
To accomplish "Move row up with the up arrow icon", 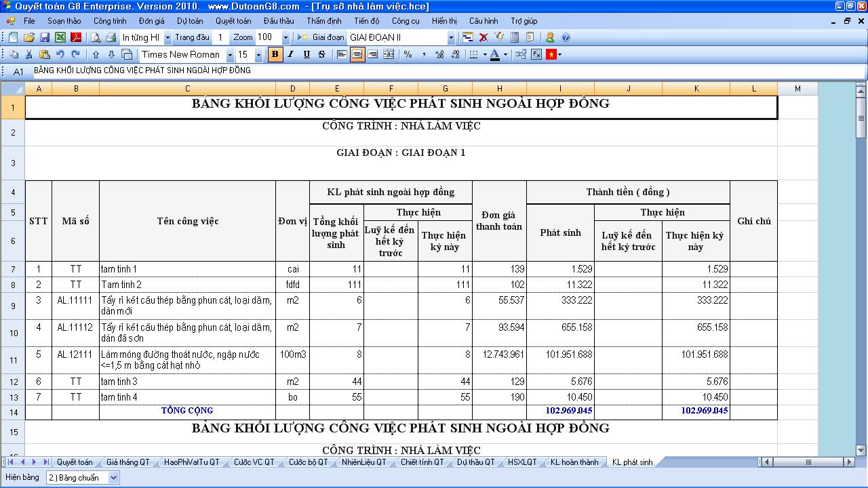I will click(96, 54).
